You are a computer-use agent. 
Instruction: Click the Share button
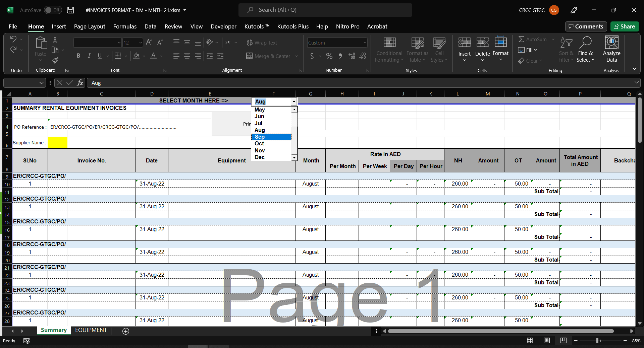(x=624, y=26)
